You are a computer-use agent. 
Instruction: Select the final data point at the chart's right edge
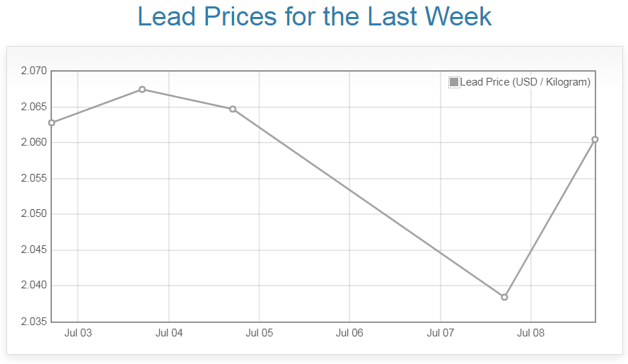[595, 139]
